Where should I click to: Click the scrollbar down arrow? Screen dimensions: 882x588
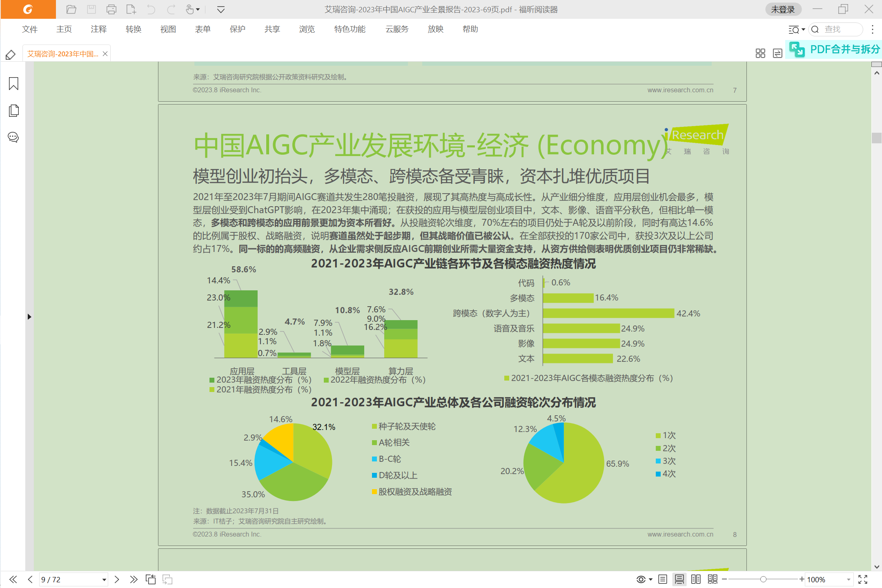877,566
